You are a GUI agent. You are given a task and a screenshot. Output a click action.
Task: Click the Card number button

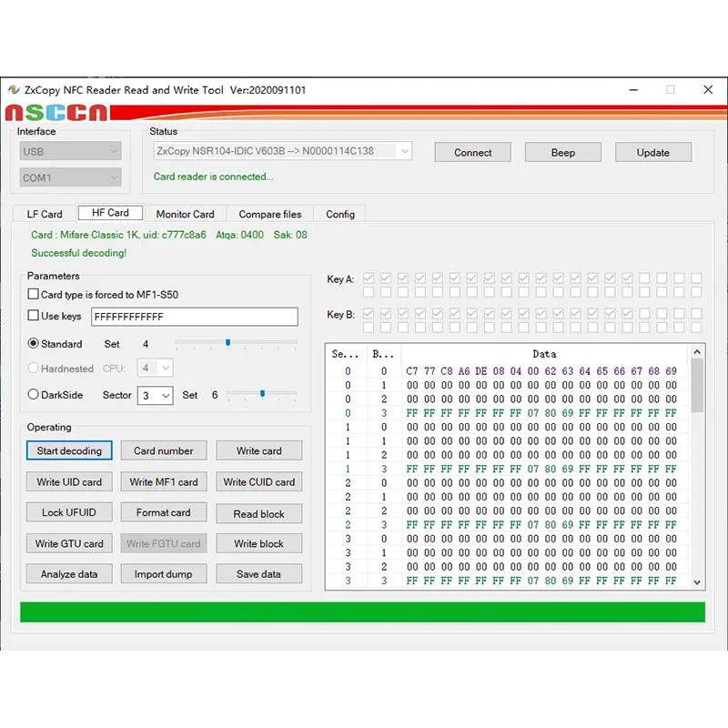click(164, 450)
